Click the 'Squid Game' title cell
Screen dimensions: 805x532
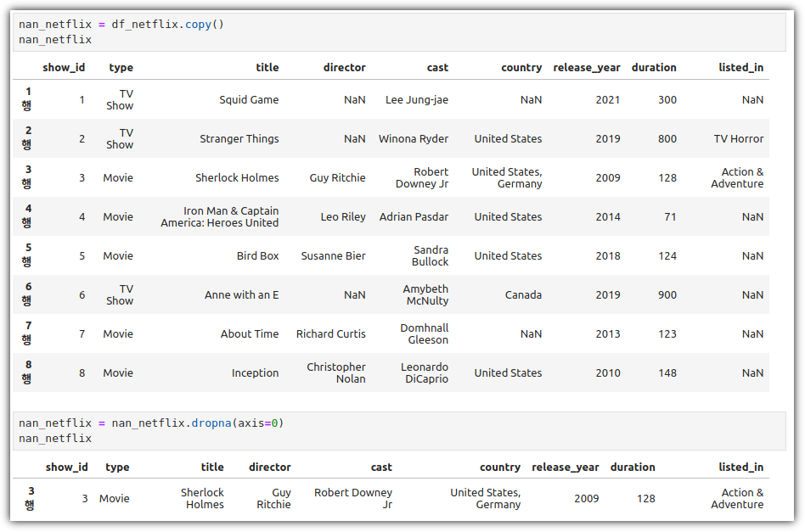(249, 99)
